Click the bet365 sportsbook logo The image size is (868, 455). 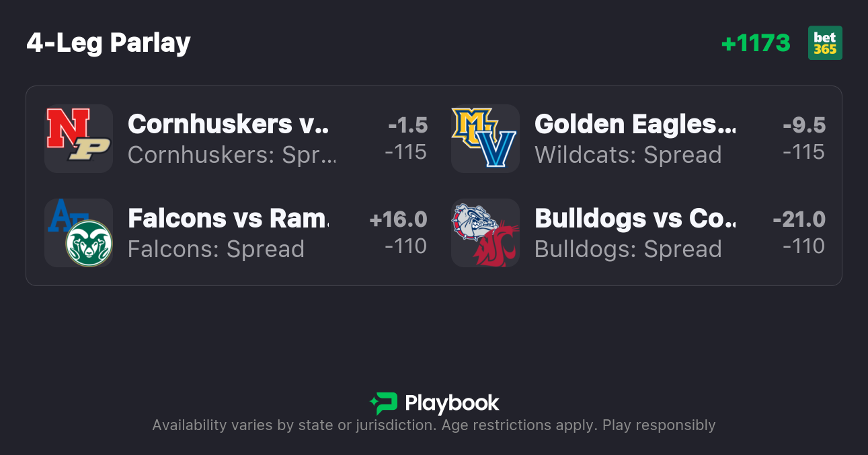[825, 43]
